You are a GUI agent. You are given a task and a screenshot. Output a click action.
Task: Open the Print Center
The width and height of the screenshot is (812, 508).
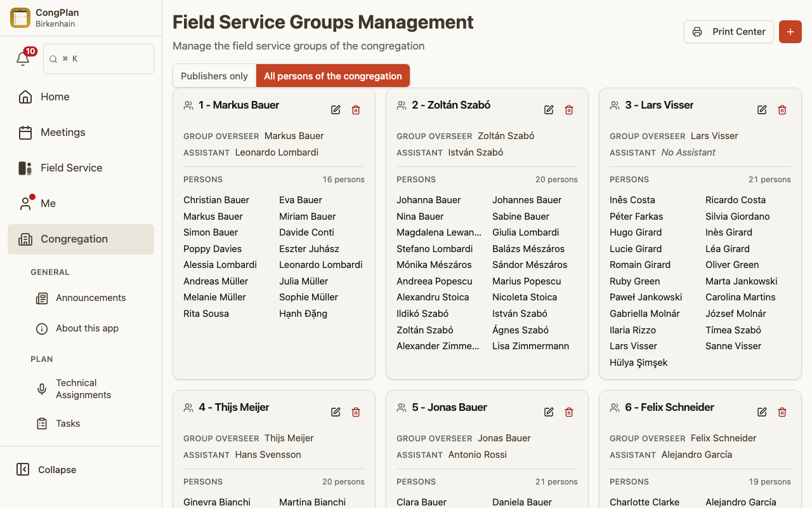(x=729, y=32)
